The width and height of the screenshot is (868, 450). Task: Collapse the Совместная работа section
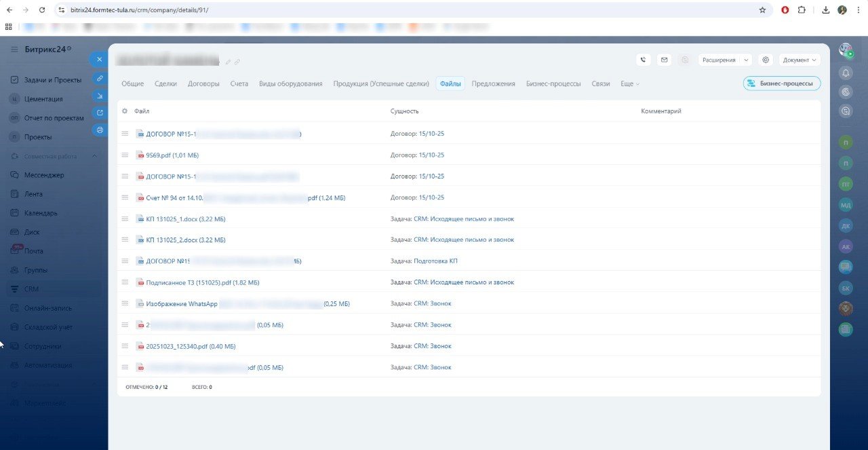(94, 157)
